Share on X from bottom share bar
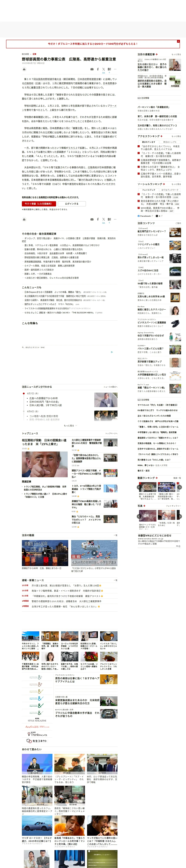Image resolution: width=186 pixels, height=868 pixels. tap(104, 219)
